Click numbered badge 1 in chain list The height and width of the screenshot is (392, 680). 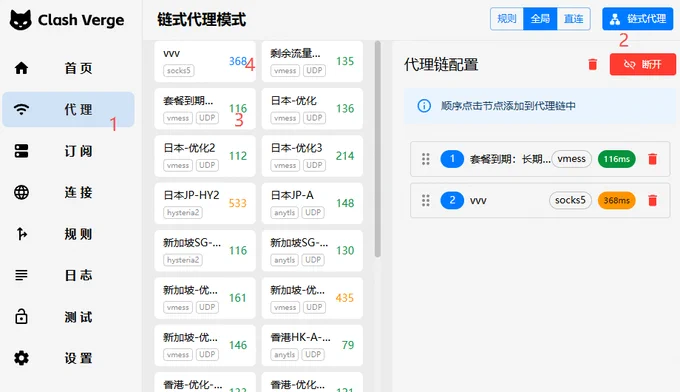(452, 159)
